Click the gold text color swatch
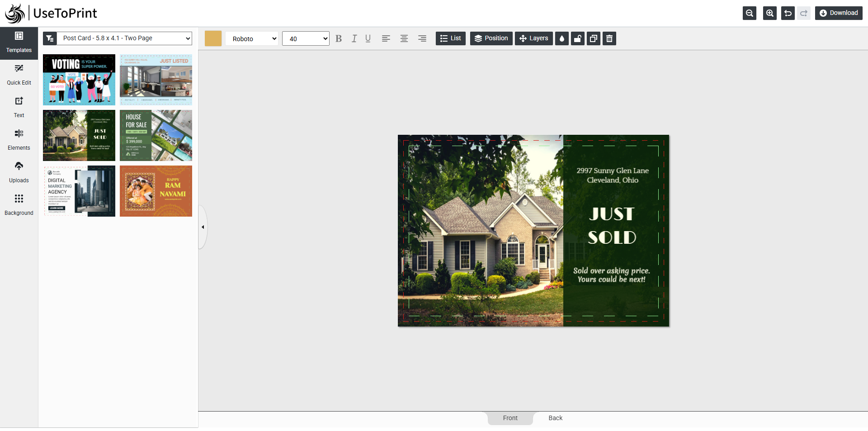 (213, 38)
